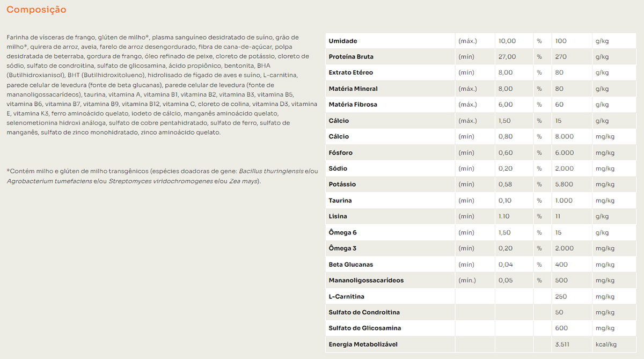Click the Extrato Etéreo table cell

350,72
